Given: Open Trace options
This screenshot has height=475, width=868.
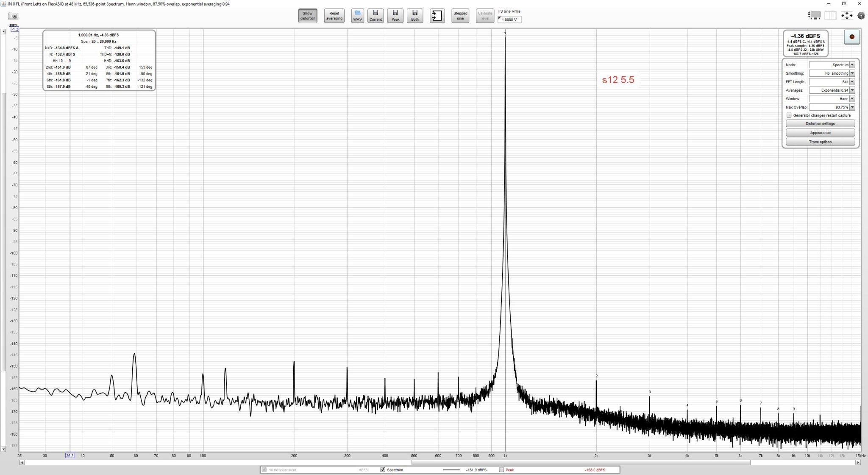Looking at the screenshot, I should point(820,142).
